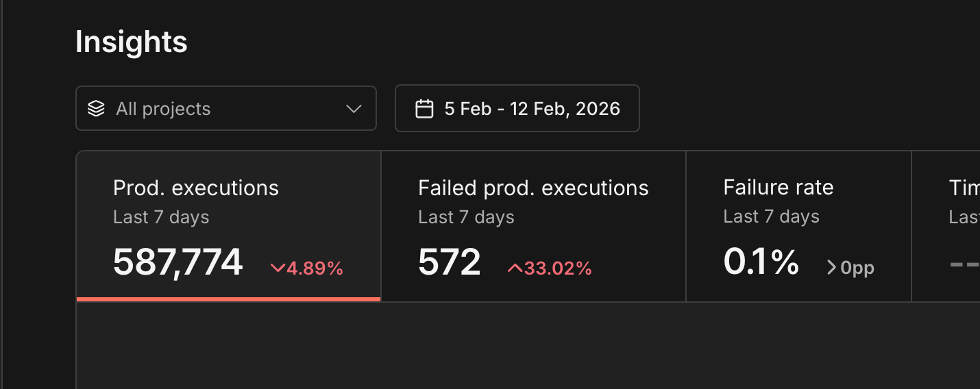Click the 33.02% change percentage
Viewport: 980px width, 389px height.
tap(558, 268)
